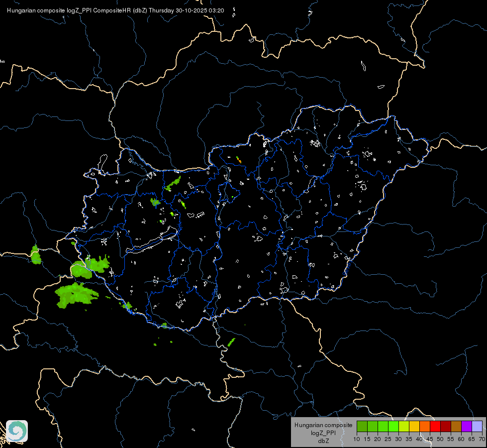Click the legend scale value '10'

(x=357, y=440)
